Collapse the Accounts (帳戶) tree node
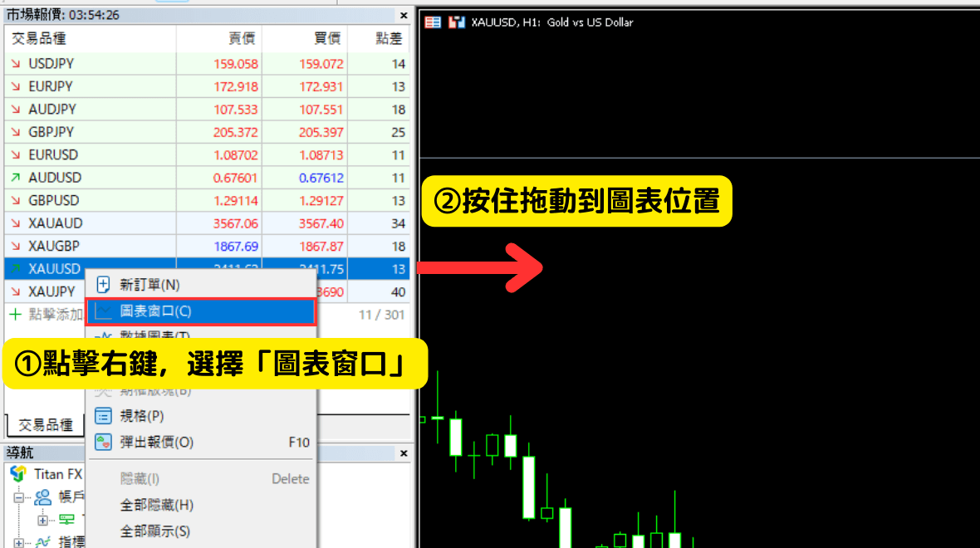980x548 pixels. point(18,497)
